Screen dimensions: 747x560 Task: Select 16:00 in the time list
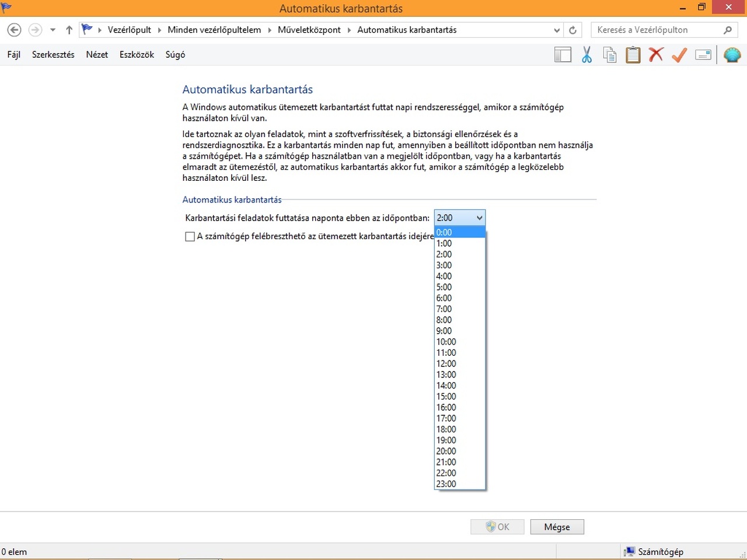pos(460,407)
